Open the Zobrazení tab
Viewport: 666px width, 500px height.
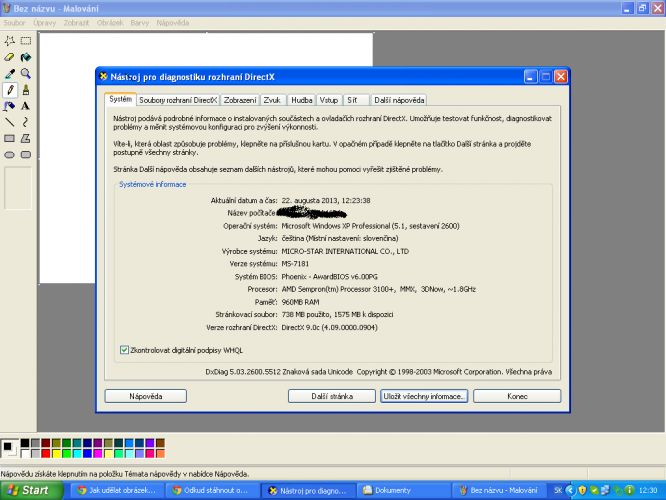tap(240, 100)
